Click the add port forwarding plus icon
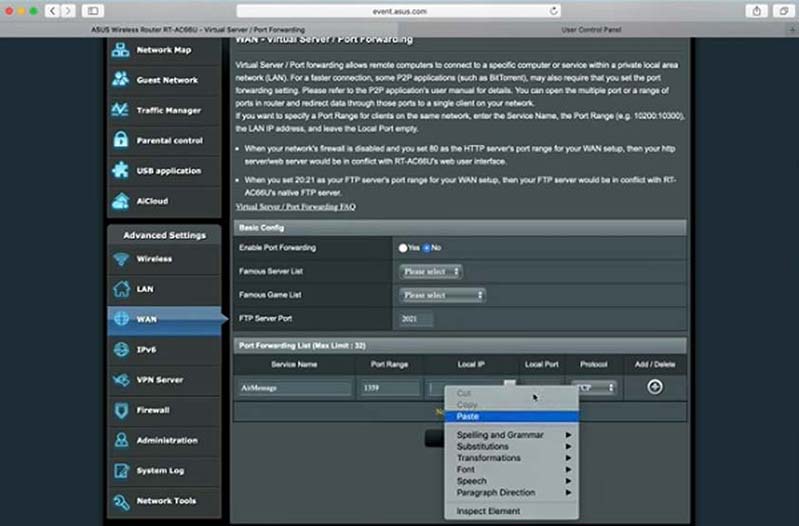This screenshot has height=526, width=799. point(654,387)
